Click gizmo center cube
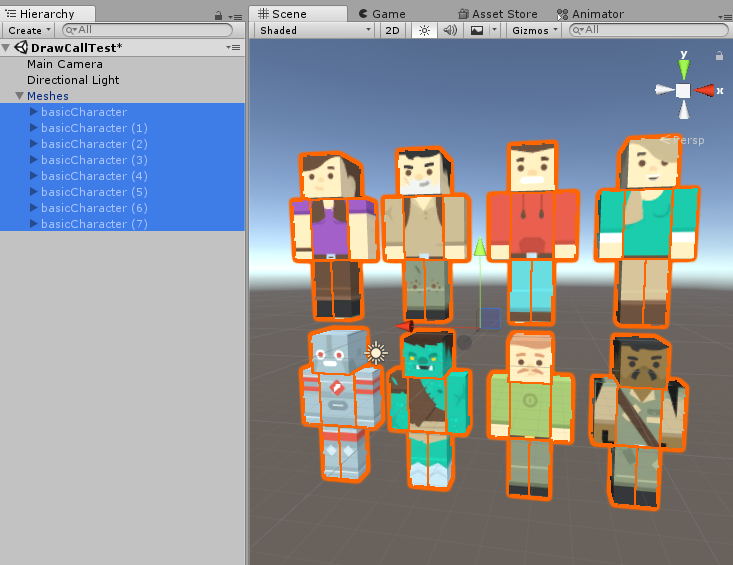 [683, 91]
